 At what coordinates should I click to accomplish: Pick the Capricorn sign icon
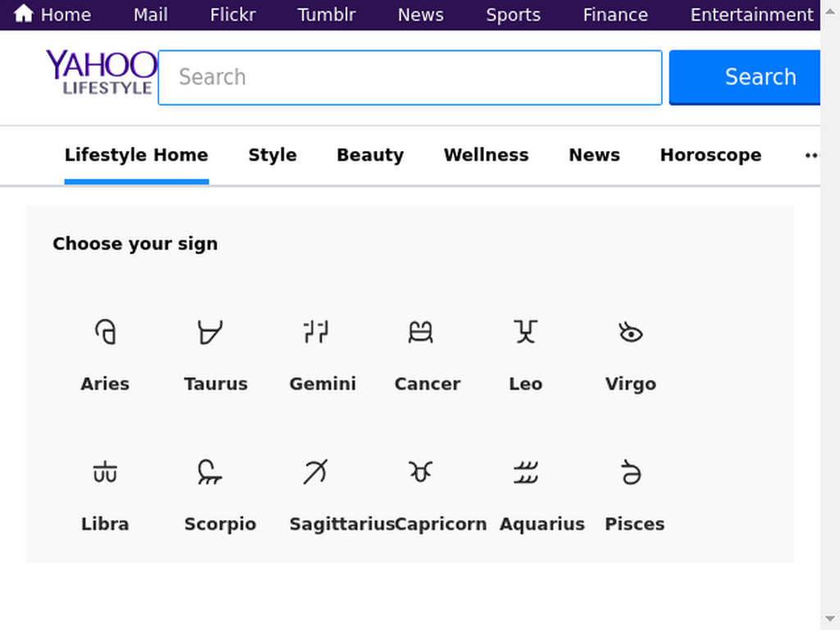(x=421, y=472)
